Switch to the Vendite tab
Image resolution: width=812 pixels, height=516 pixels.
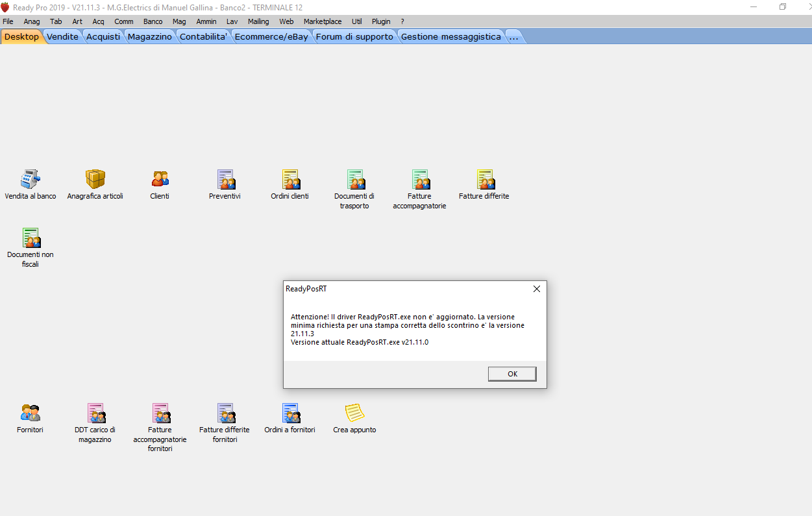[63, 36]
